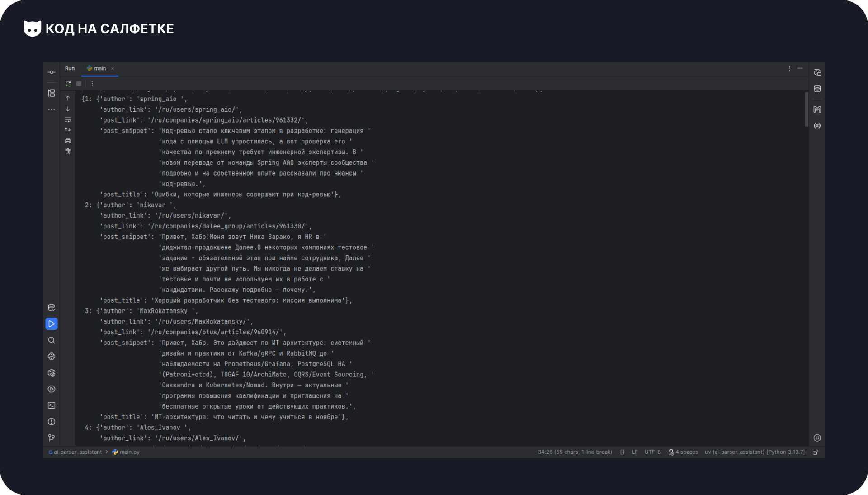
Task: Click the stop process square button
Action: click(79, 84)
